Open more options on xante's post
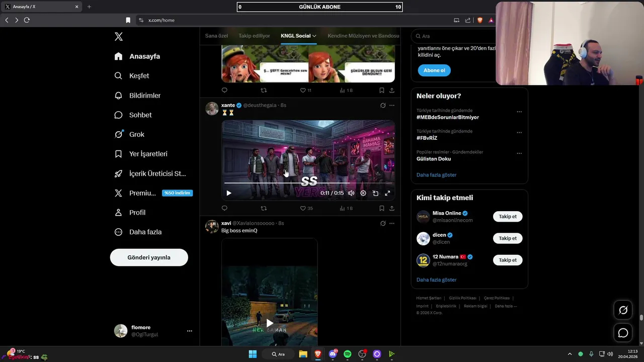 pyautogui.click(x=392, y=106)
